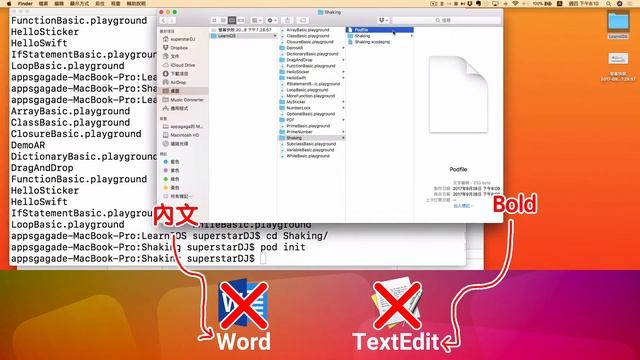Select the appsgaga Mac device in sidebar

(183, 127)
